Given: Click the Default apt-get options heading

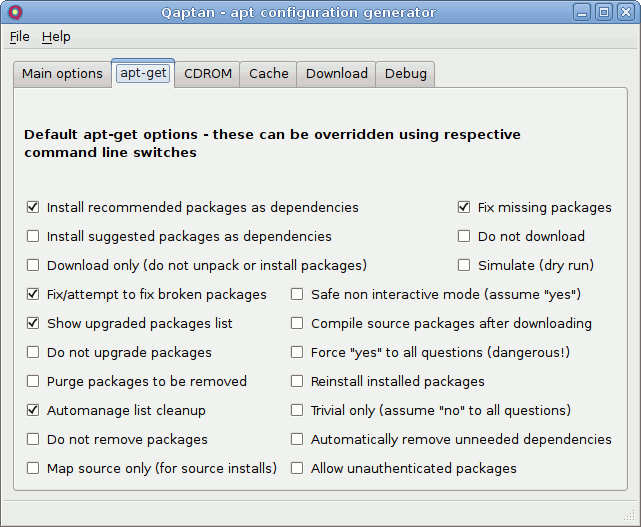Looking at the screenshot, I should (272, 144).
